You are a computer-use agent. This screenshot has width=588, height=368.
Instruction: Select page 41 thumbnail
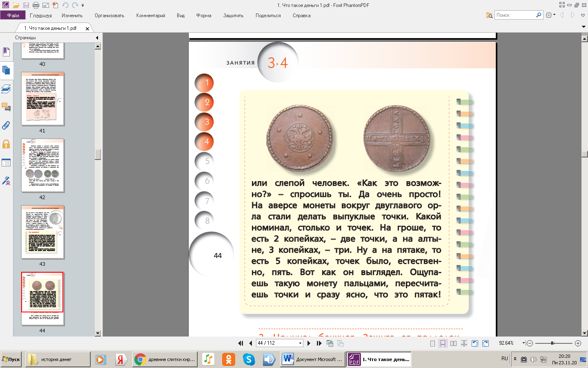pyautogui.click(x=43, y=99)
